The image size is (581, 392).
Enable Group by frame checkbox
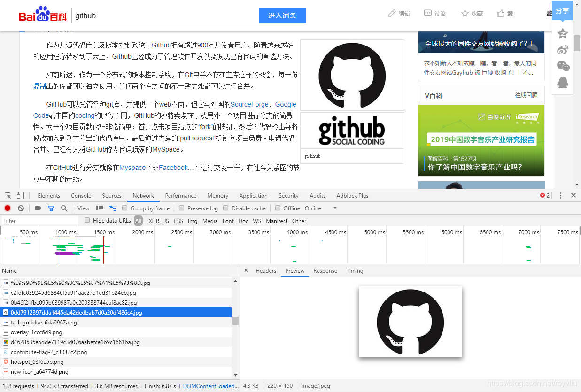click(125, 208)
